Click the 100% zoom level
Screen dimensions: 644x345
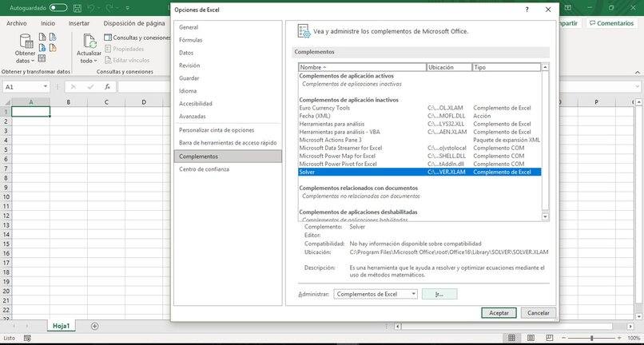tap(634, 338)
